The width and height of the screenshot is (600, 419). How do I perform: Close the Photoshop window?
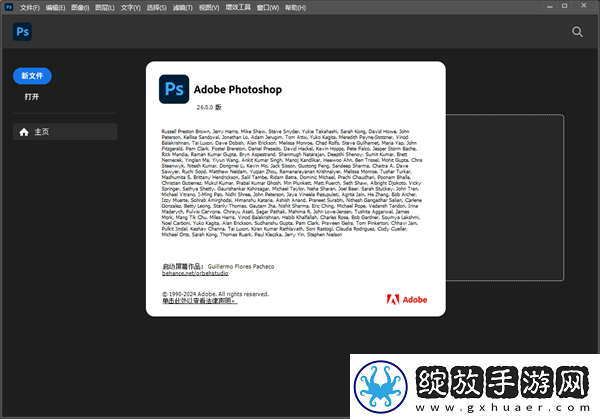click(x=584, y=6)
